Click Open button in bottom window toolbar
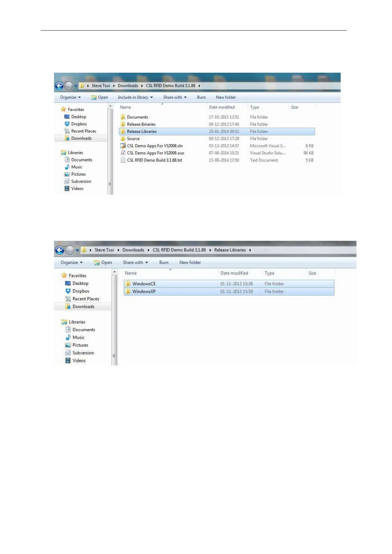Image resolution: width=392 pixels, height=554 pixels. tap(103, 263)
